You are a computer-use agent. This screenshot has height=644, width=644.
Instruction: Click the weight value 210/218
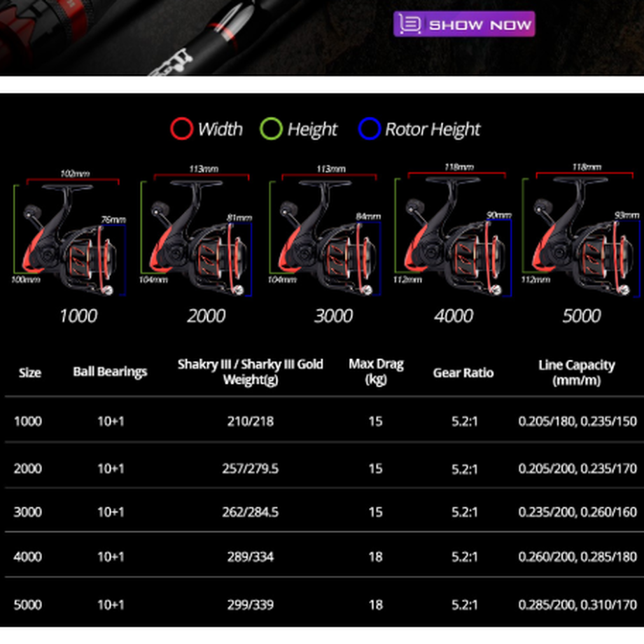(251, 421)
